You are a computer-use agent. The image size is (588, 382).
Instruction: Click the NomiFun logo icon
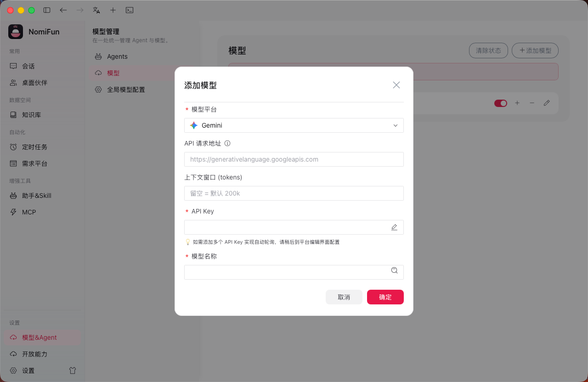16,32
